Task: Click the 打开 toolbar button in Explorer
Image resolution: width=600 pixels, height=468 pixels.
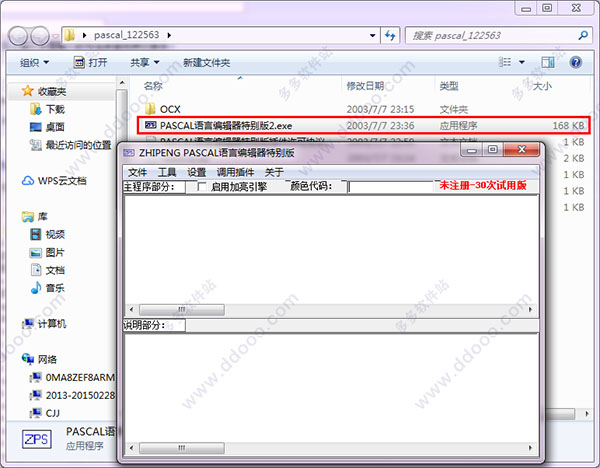Action: [91, 62]
